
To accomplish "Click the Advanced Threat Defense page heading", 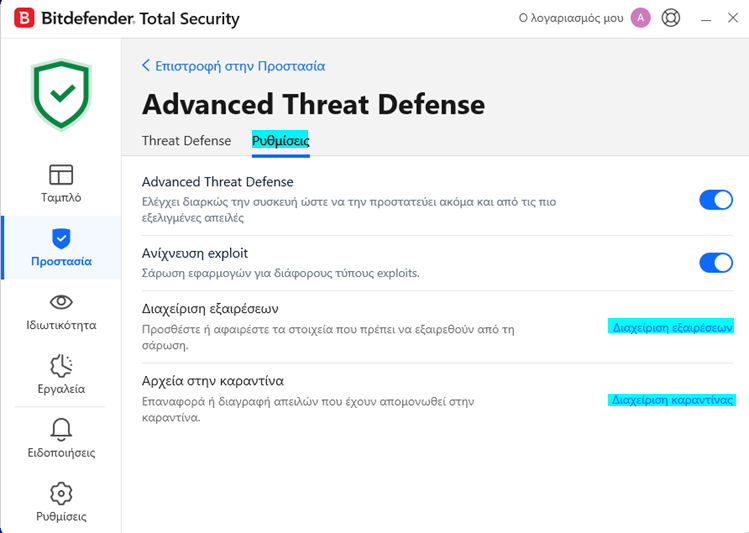I will pos(313,104).
